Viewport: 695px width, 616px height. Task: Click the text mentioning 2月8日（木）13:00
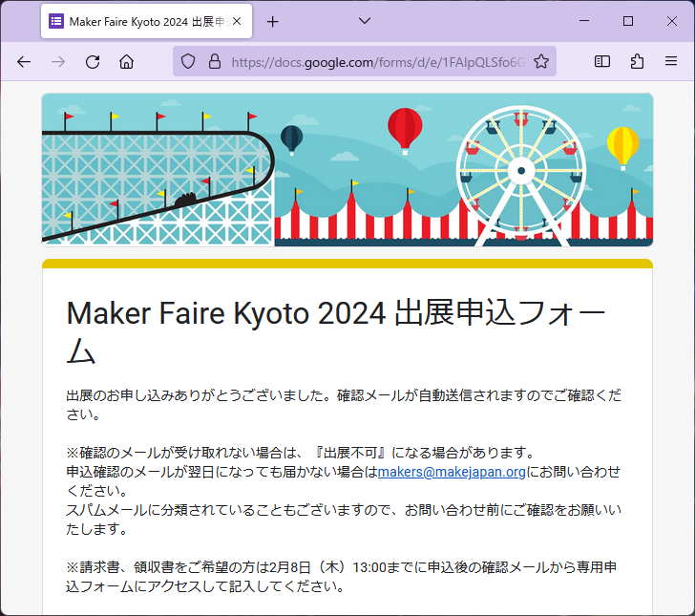[x=342, y=577]
